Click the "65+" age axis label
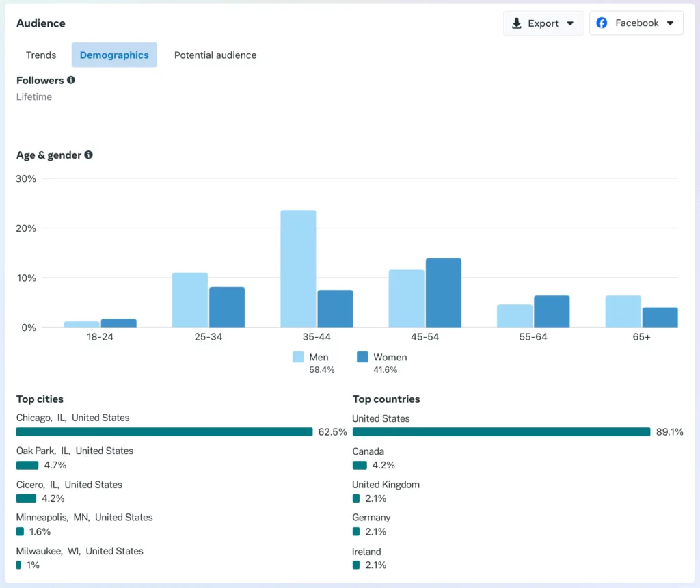Image resolution: width=700 pixels, height=588 pixels. click(641, 337)
